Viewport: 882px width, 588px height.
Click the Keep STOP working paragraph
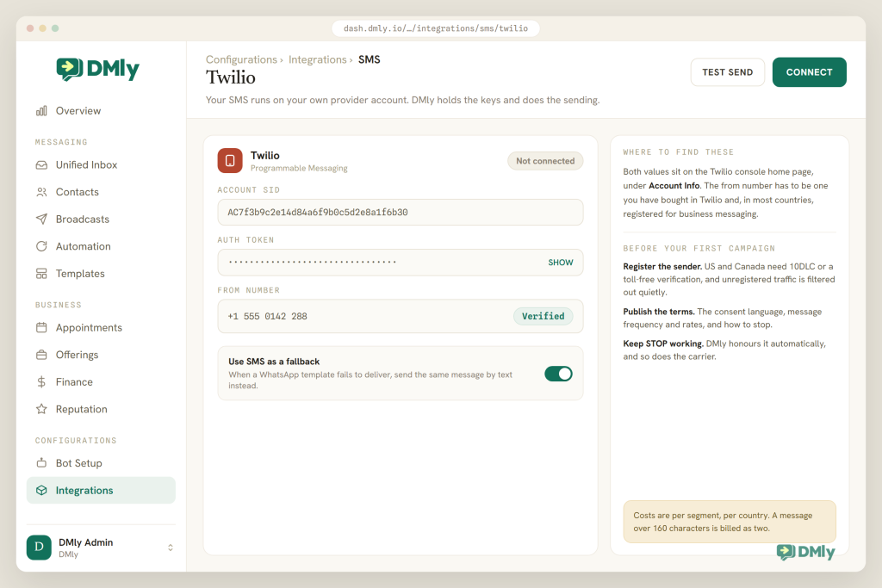(x=724, y=350)
